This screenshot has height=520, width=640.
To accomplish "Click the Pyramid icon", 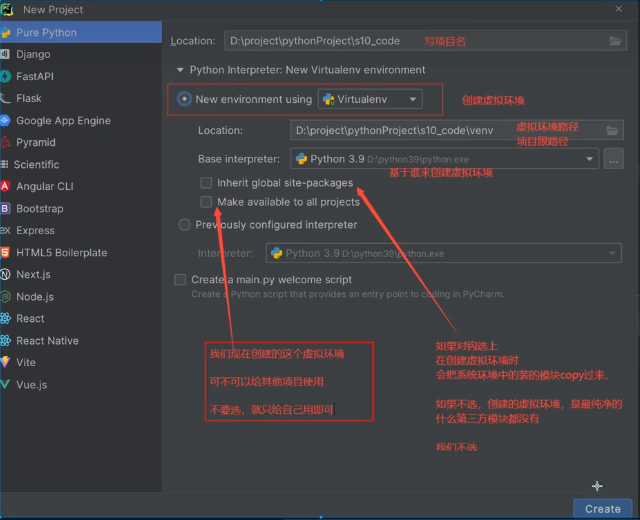I will pos(5,142).
